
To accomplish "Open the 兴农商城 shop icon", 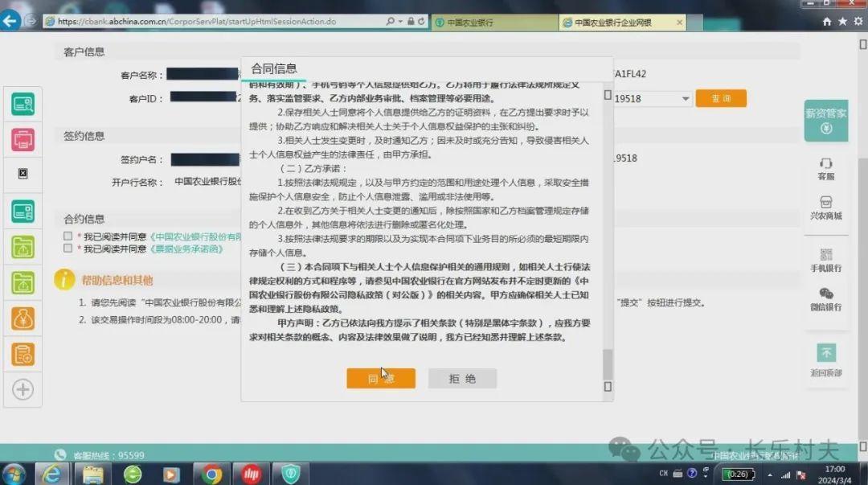I will [x=826, y=208].
